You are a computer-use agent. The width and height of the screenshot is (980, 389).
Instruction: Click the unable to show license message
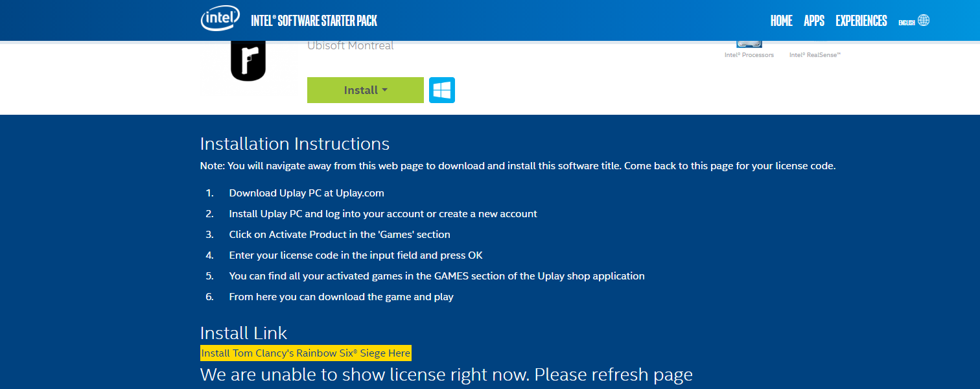(x=447, y=375)
